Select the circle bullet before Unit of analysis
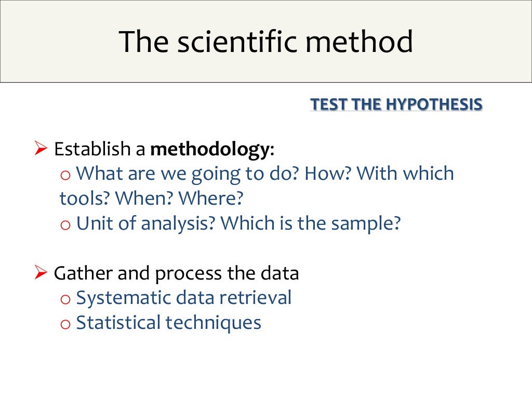This screenshot has width=532, height=399. pos(65,225)
